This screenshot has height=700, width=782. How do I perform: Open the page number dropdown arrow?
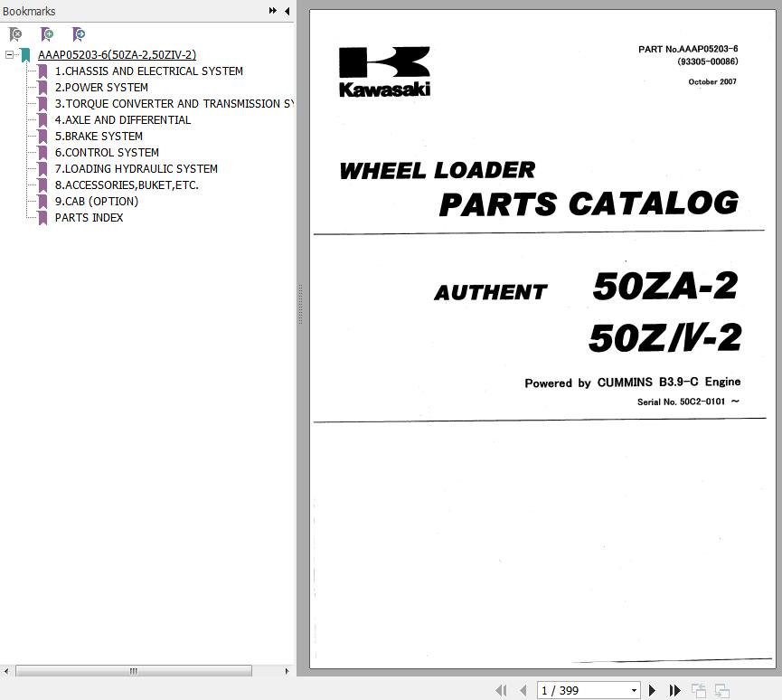coord(634,691)
